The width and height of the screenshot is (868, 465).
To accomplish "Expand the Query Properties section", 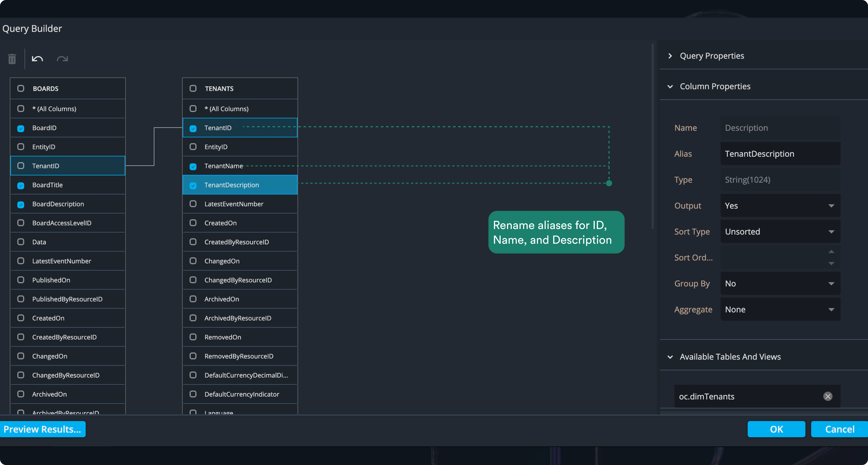I will pos(670,56).
